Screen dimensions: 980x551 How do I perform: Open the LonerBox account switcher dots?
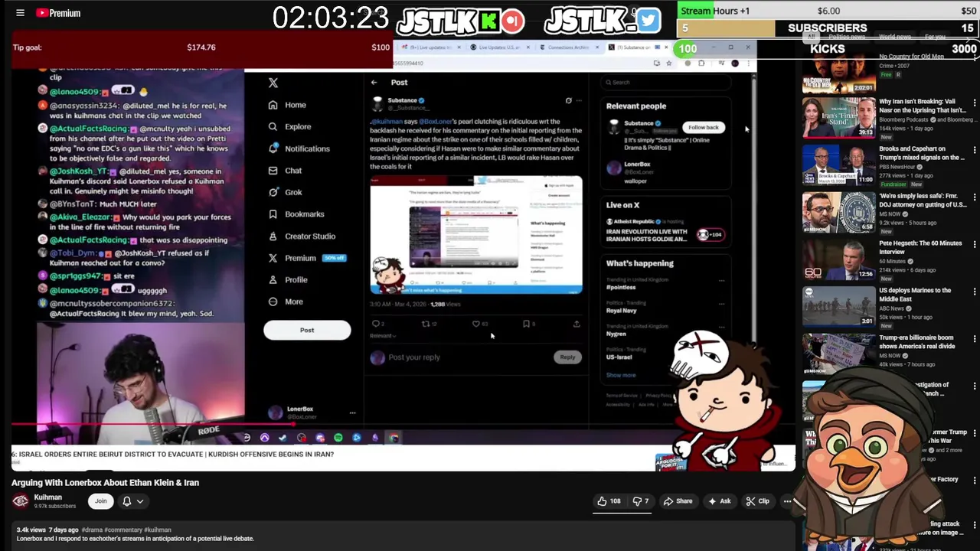pyautogui.click(x=352, y=413)
